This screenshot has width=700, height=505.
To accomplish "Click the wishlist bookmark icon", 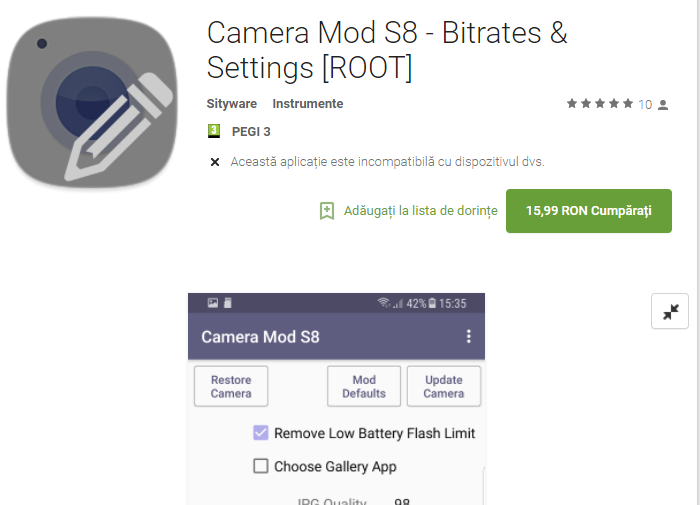I will click(x=327, y=211).
